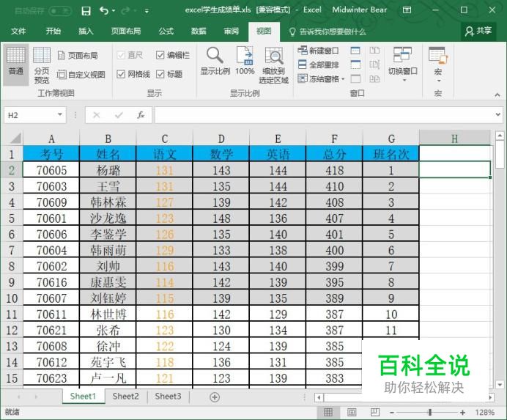The width and height of the screenshot is (507, 420).
Task: Switch to the 开始 Home tab
Action: (53, 32)
